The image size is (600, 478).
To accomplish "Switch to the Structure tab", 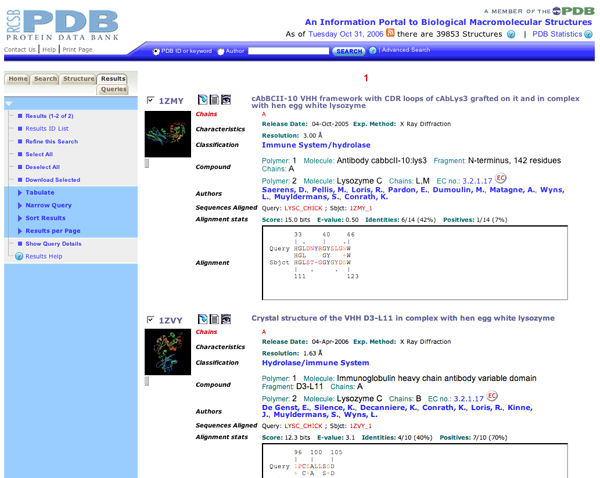I will 79,78.
